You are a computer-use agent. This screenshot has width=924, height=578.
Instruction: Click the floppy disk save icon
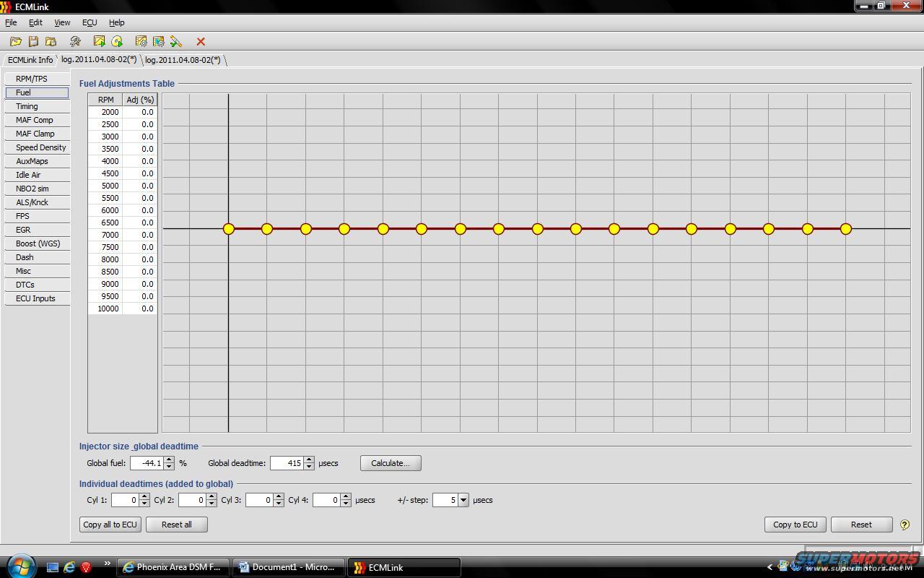coord(33,42)
